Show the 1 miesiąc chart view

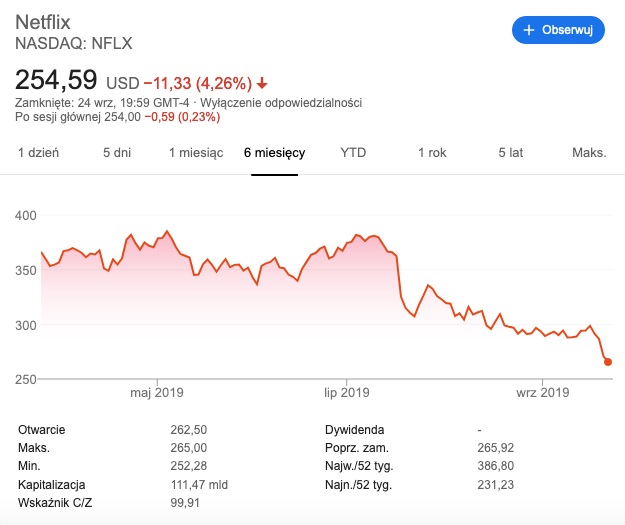(x=195, y=153)
